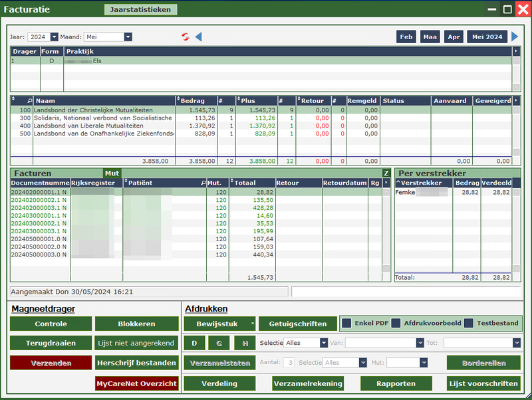
Task: Tick the Afdrukvoorbeeld checkbox
Action: click(396, 324)
